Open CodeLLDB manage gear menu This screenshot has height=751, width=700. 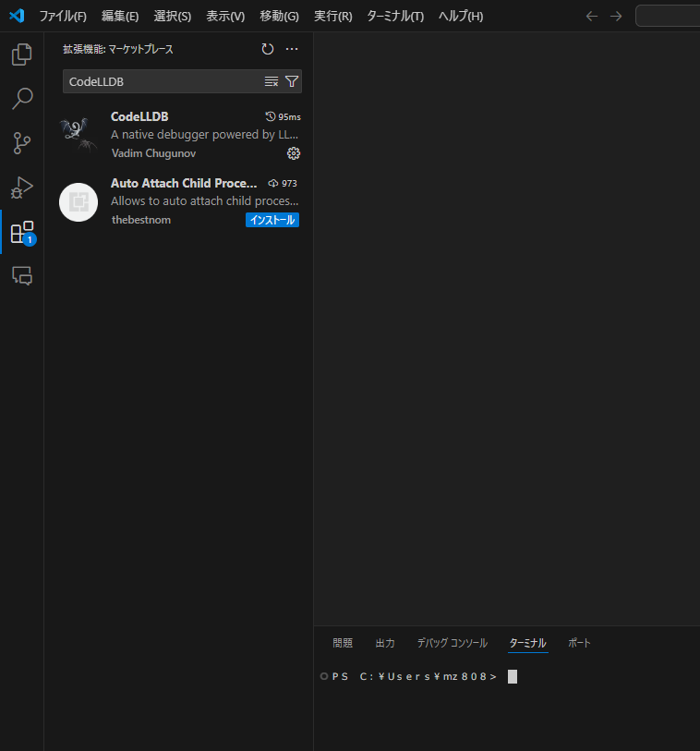[294, 153]
